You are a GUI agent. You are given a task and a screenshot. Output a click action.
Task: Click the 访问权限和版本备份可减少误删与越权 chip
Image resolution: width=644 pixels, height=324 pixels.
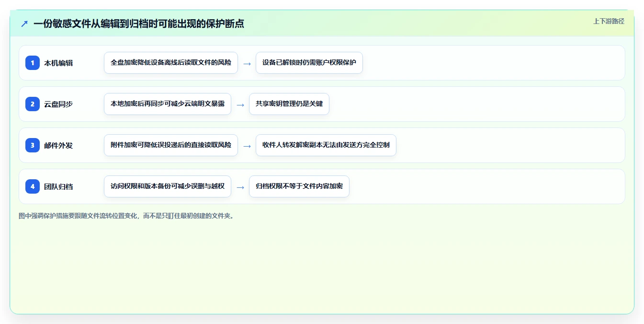[168, 186]
